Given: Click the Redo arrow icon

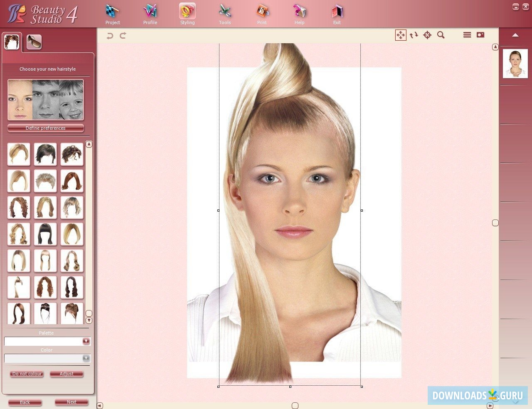Looking at the screenshot, I should click(123, 36).
